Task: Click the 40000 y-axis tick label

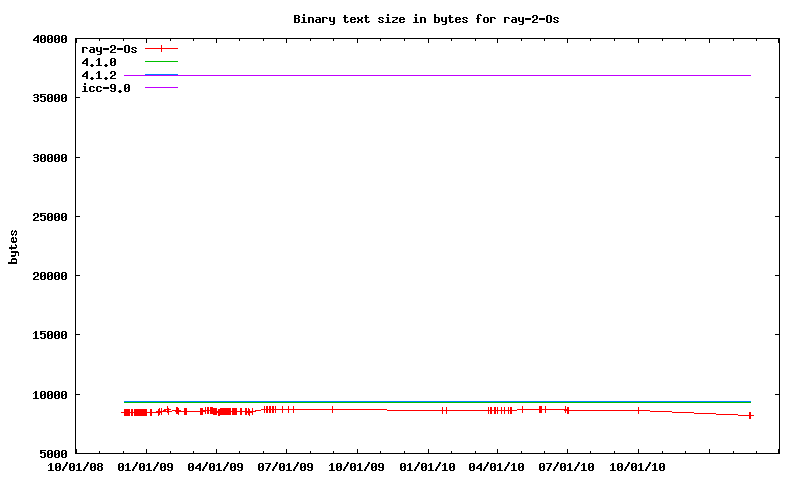Action: point(49,40)
